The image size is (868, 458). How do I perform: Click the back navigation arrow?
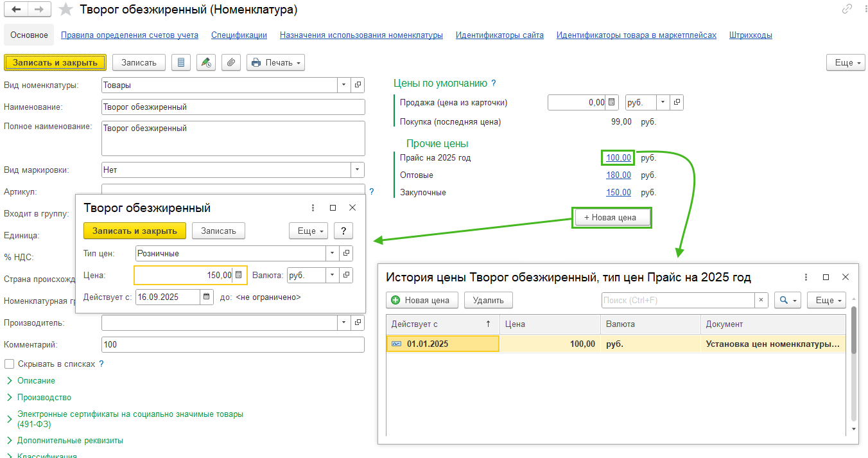16,10
